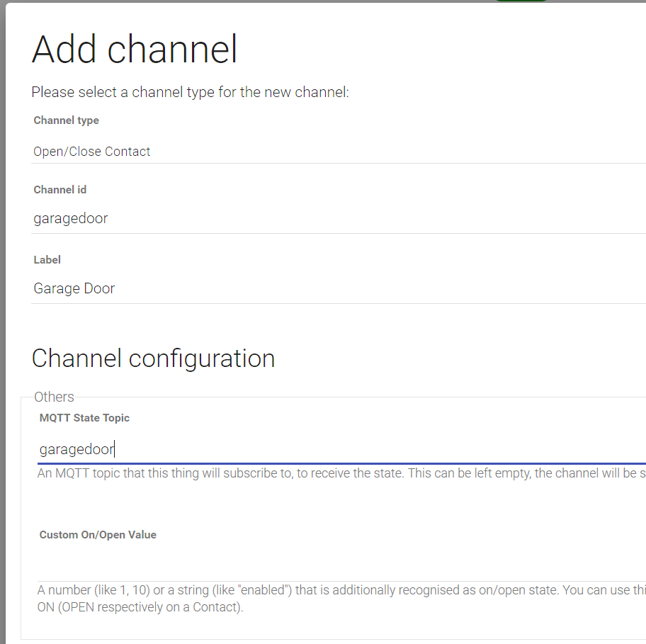Focus the MQTT State Topic field

(x=283, y=449)
